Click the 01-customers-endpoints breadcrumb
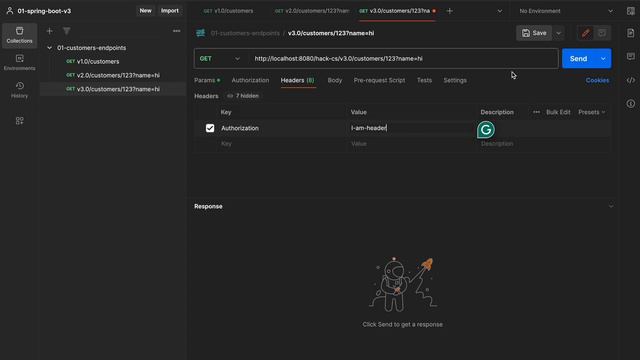The image size is (640, 360). [x=245, y=33]
